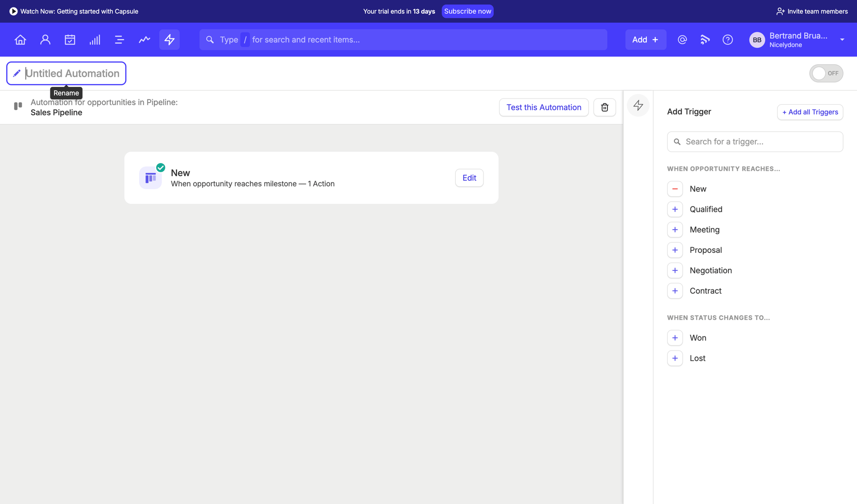Screen dimensions: 857x504
Task: Open the Bertrand account dropdown
Action: pyautogui.click(x=842, y=39)
